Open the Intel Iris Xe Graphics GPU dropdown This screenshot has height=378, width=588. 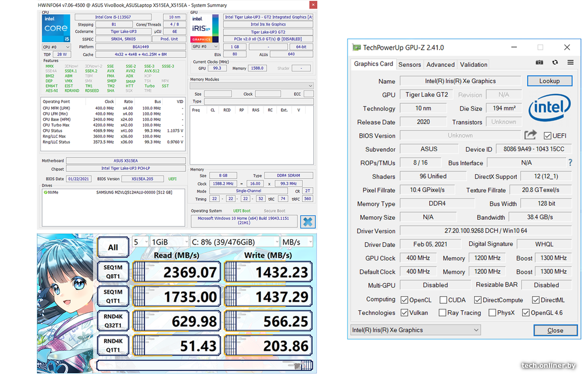pos(416,330)
